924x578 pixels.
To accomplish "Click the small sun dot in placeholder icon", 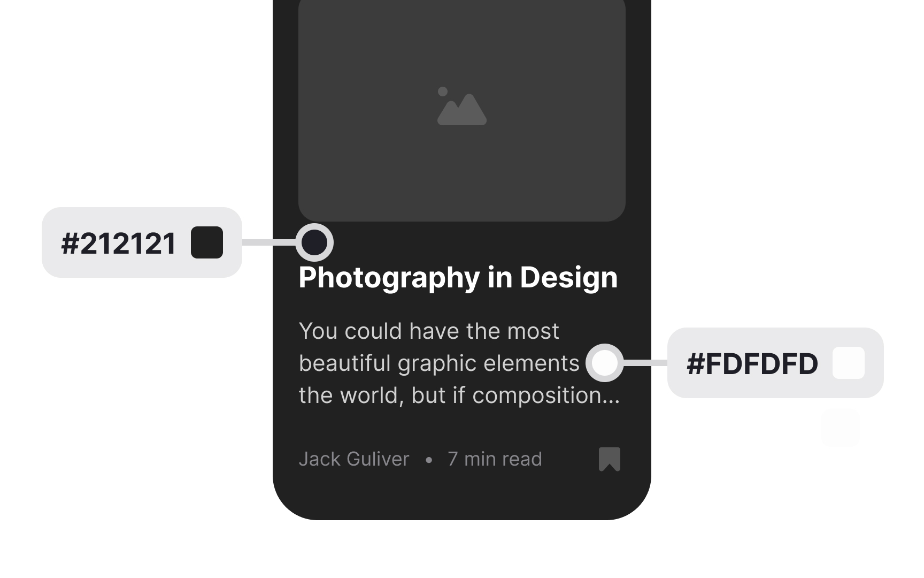I will tap(443, 92).
